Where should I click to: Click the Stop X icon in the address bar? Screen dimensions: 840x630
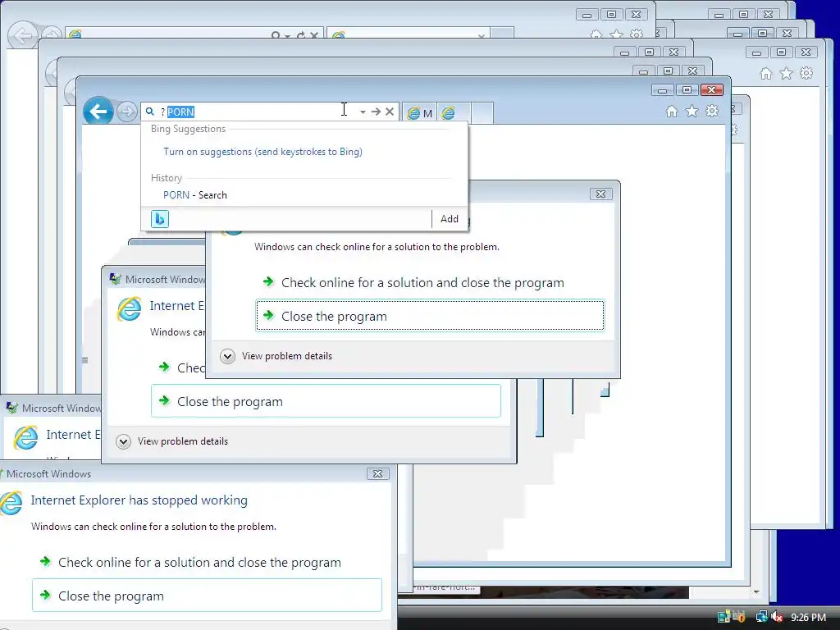tap(390, 112)
